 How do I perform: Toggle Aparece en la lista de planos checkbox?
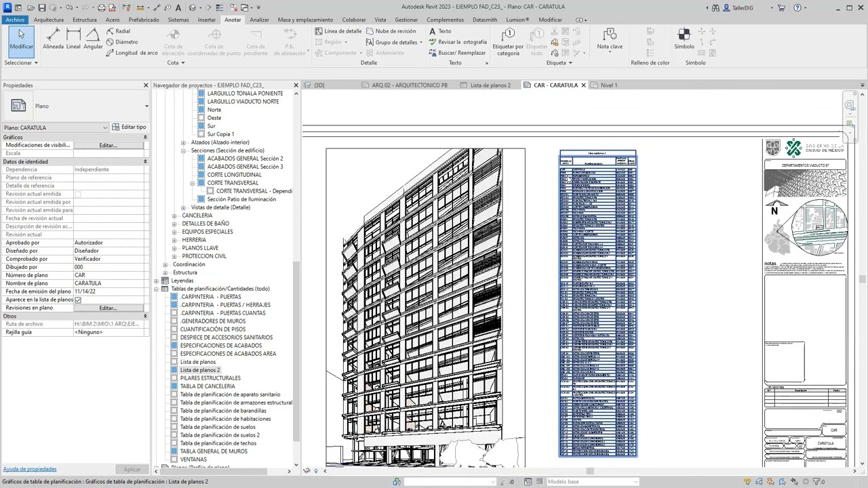click(x=78, y=300)
